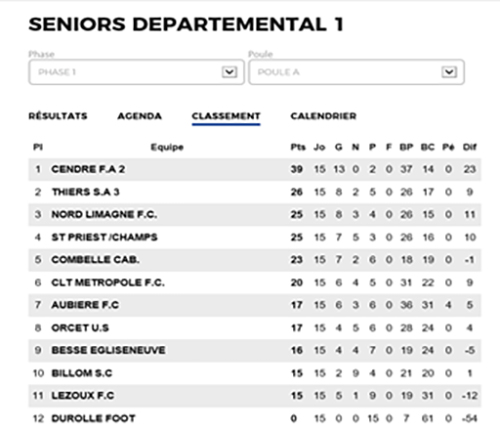Open THIERS S.A 3 team link
Image resolution: width=500 pixels, height=433 pixels.
[85, 192]
